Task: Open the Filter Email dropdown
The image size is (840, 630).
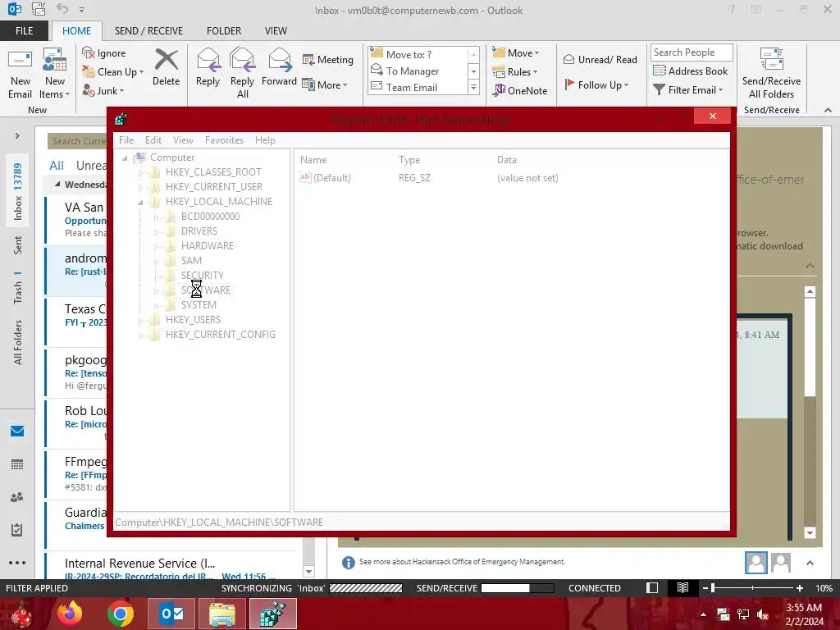Action: pos(688,90)
